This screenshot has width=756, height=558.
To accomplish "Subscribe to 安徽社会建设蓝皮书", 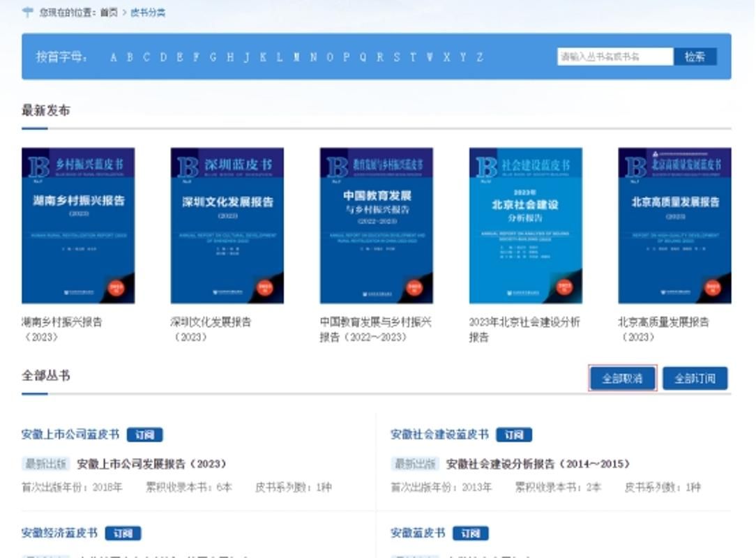I will pos(514,435).
